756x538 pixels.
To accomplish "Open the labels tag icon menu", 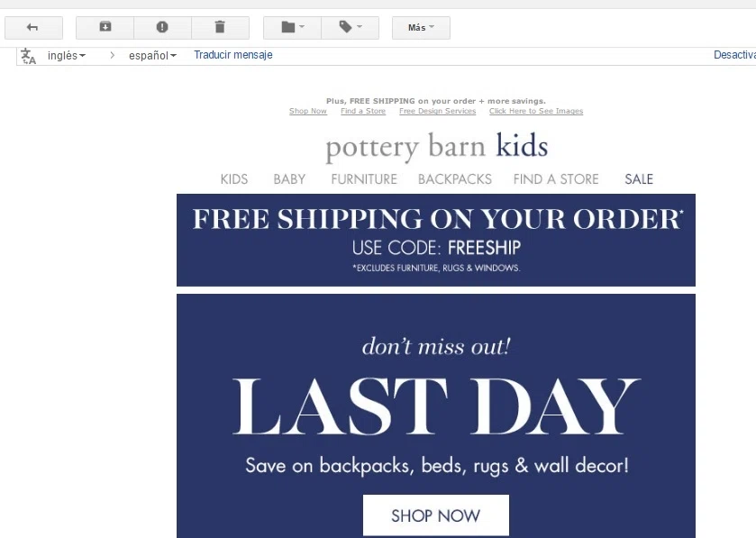I will tap(350, 27).
